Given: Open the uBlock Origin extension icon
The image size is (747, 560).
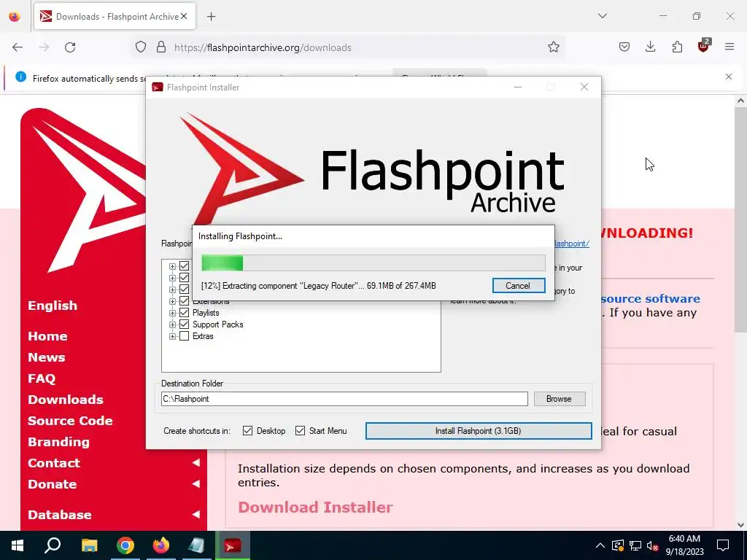Looking at the screenshot, I should (x=704, y=46).
